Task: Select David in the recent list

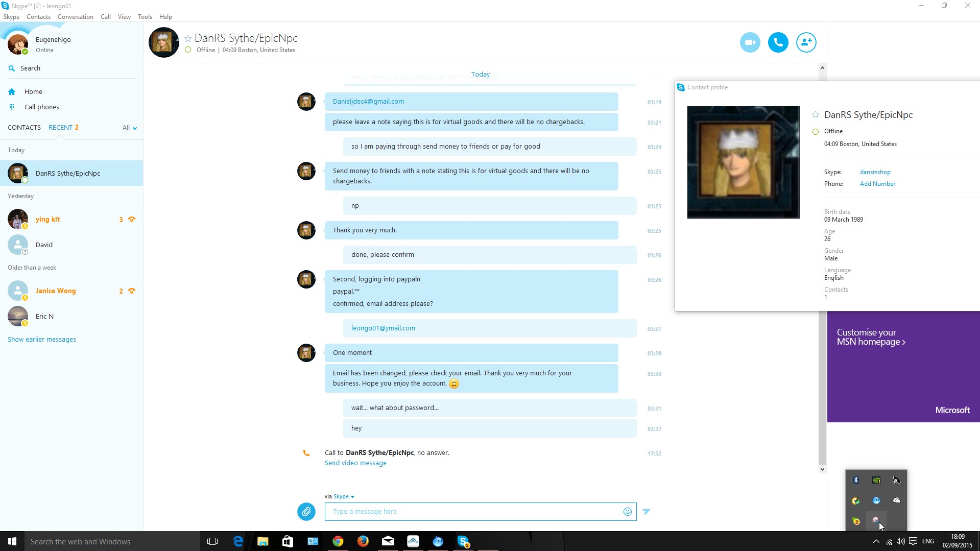Action: [x=71, y=245]
